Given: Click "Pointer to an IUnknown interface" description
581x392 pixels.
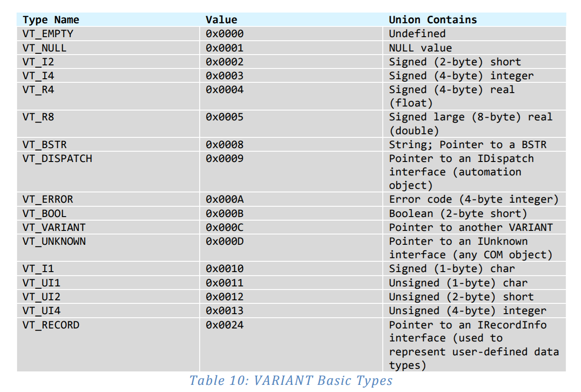Looking at the screenshot, I should pos(470,248).
